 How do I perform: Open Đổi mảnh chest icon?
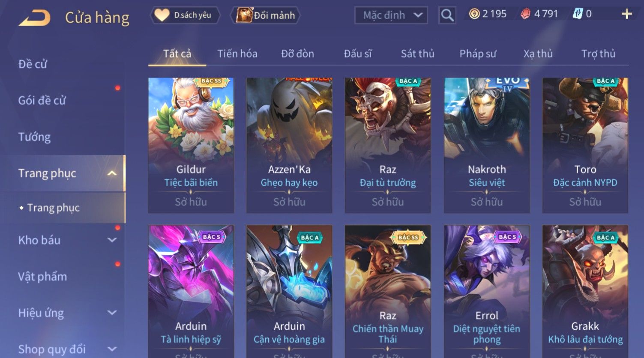coord(244,15)
